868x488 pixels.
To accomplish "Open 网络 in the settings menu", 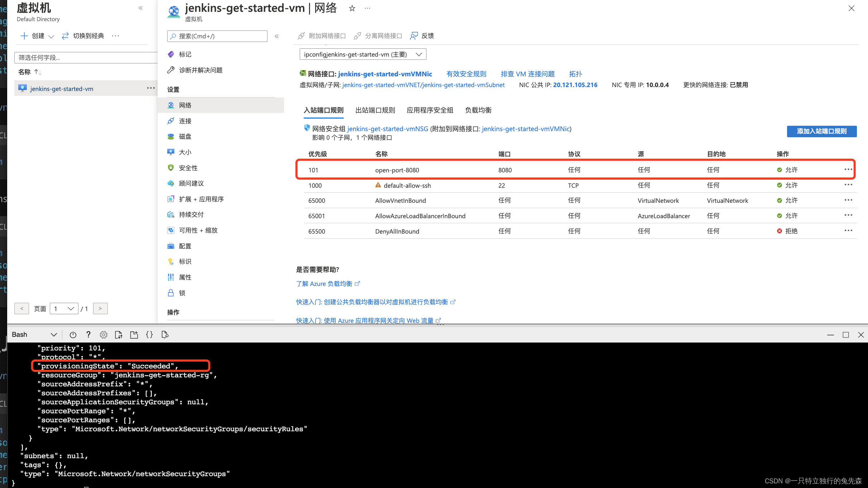I will 221,105.
